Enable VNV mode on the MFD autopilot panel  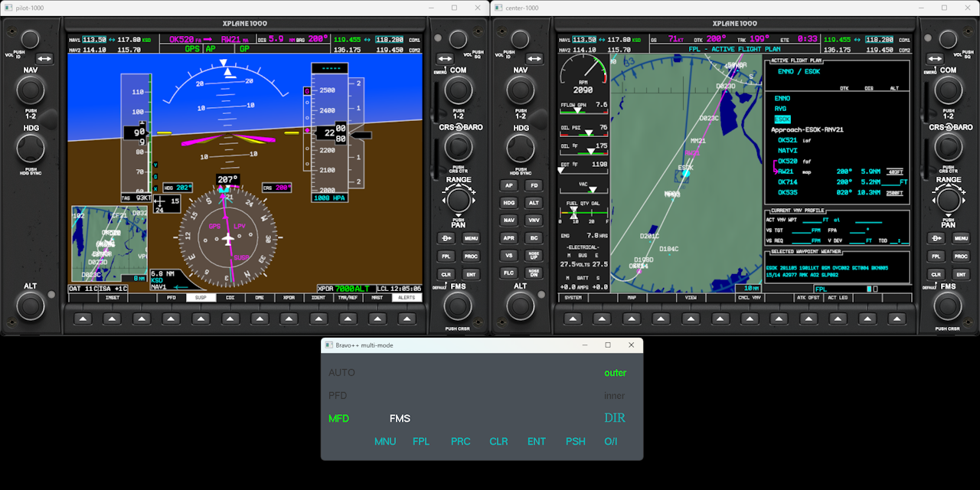click(x=534, y=220)
